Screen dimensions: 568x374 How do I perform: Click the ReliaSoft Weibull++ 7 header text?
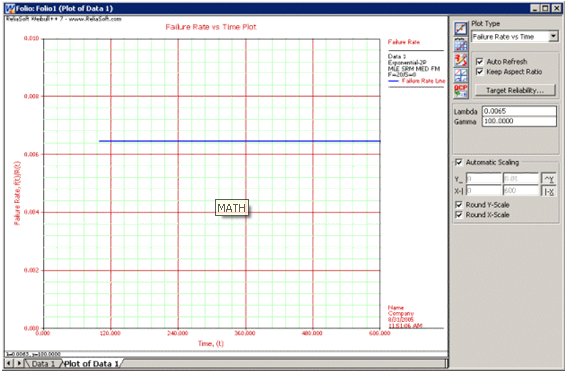point(63,19)
